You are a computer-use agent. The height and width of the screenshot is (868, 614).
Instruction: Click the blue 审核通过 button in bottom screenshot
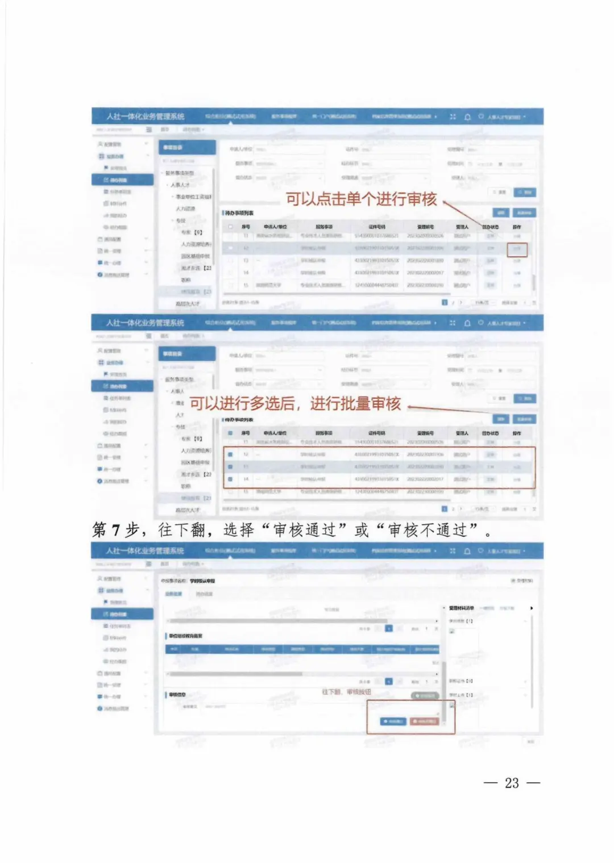coord(393,721)
